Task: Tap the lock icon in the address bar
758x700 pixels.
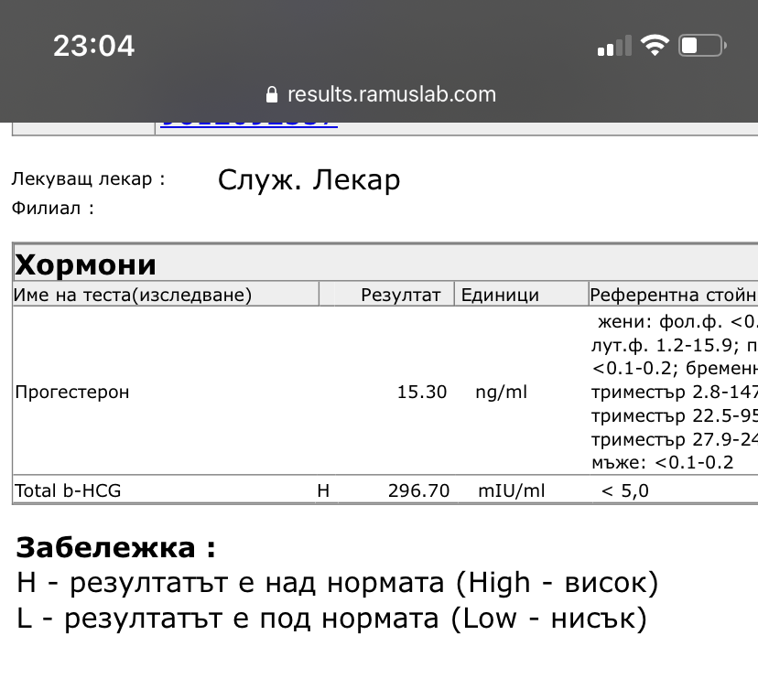Action: [x=270, y=94]
